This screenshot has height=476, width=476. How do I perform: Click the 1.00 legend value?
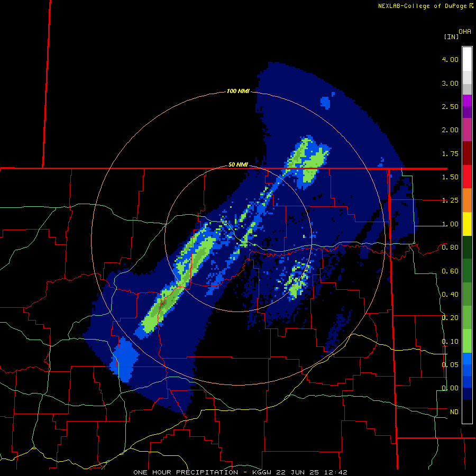pyautogui.click(x=450, y=224)
